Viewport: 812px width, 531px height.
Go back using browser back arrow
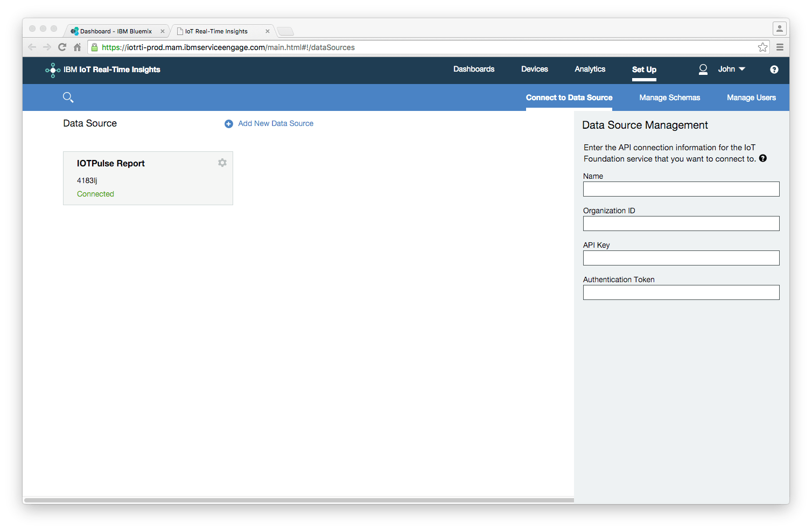(x=32, y=47)
